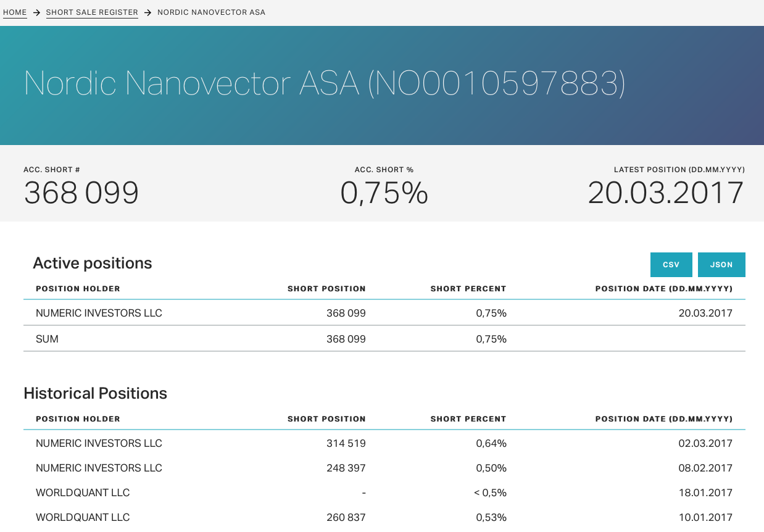764x532 pixels.
Task: Click the ACC. SHORT % label
Action: 384,170
